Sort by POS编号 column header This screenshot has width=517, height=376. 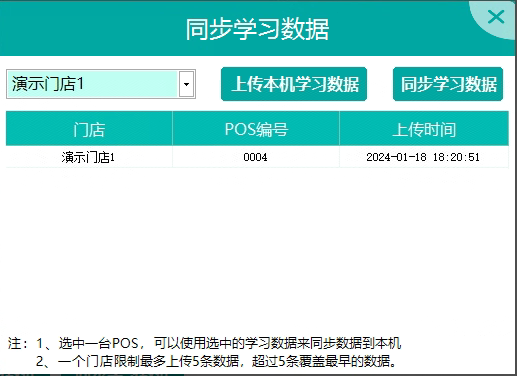point(256,129)
